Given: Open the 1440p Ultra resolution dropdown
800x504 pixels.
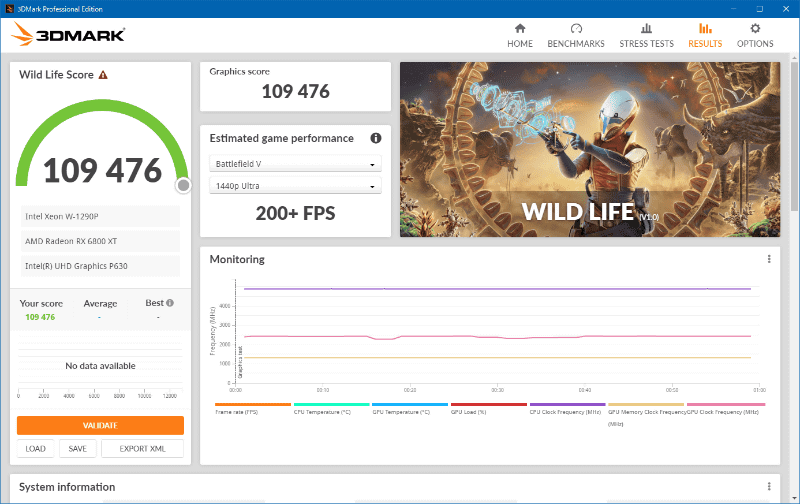Looking at the screenshot, I should [295, 186].
